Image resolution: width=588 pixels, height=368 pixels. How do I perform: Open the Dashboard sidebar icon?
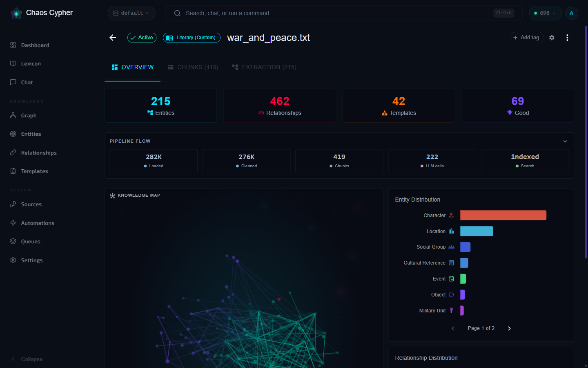tap(13, 45)
